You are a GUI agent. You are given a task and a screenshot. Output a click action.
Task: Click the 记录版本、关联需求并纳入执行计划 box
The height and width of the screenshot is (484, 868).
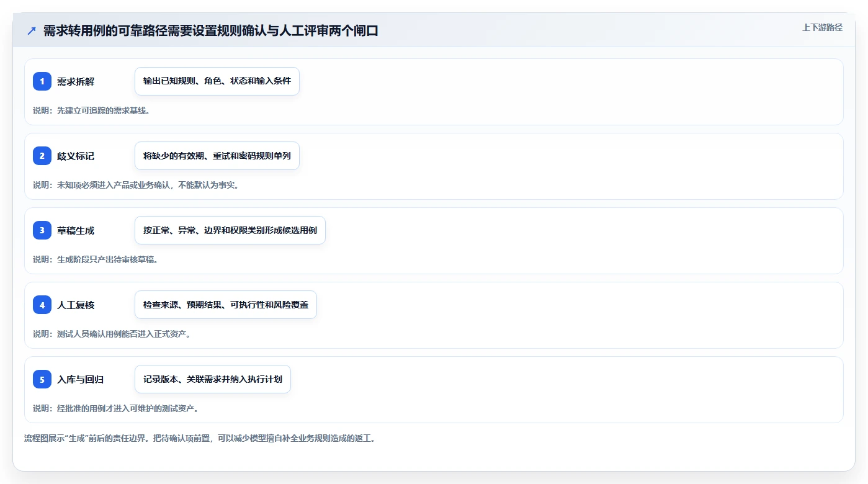(x=213, y=379)
